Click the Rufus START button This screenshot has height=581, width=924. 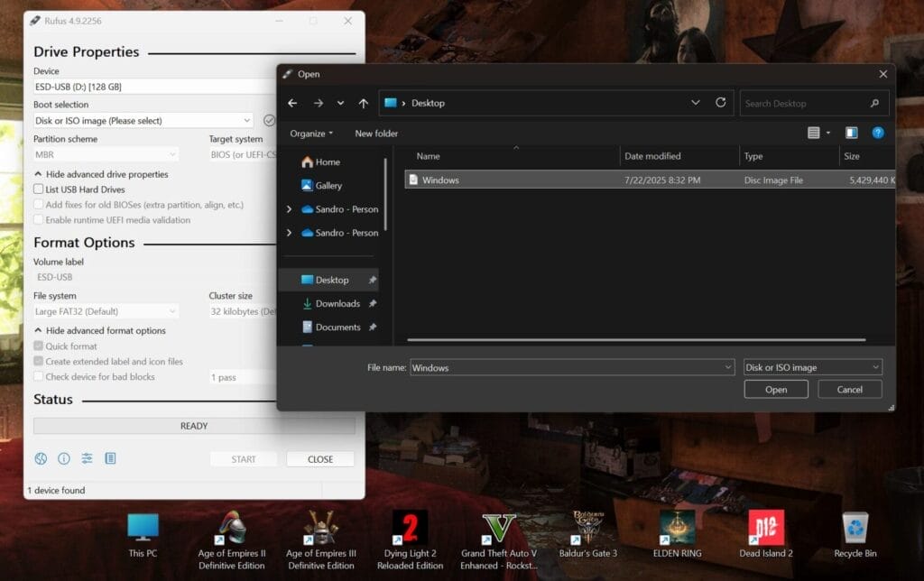click(244, 459)
